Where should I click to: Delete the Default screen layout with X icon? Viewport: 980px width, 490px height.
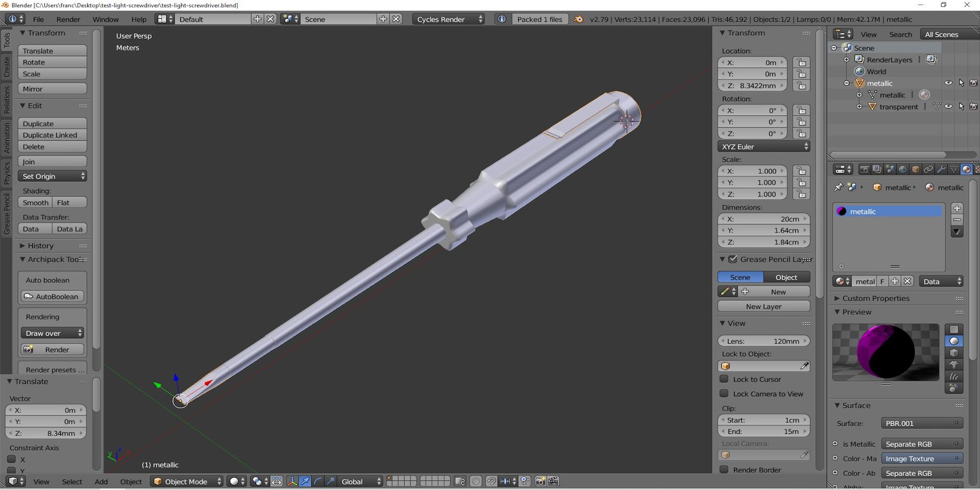coord(271,19)
